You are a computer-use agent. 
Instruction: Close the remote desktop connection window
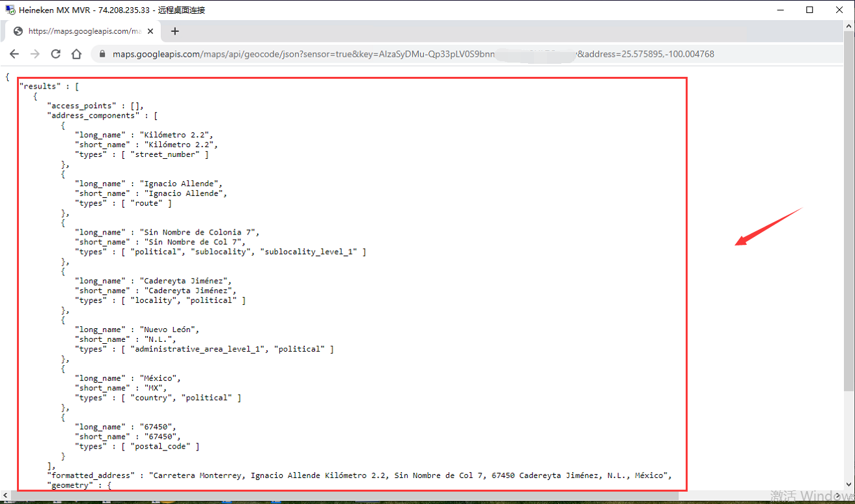(839, 10)
